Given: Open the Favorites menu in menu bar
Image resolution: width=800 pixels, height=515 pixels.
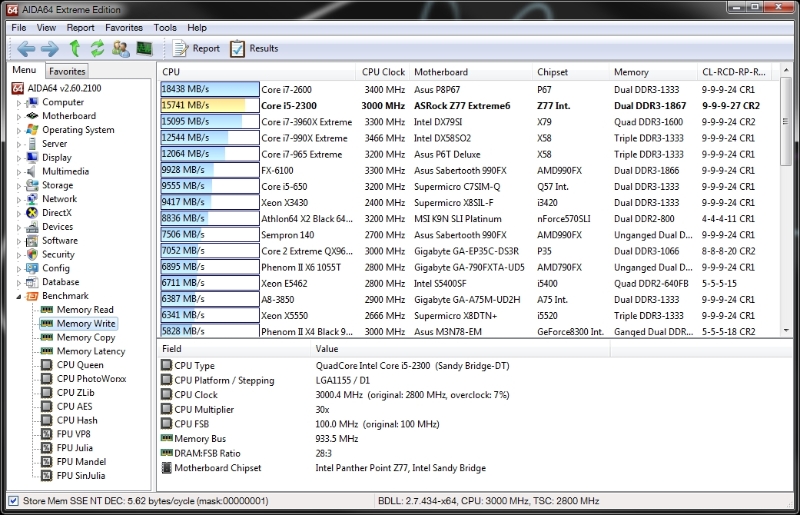Looking at the screenshot, I should pyautogui.click(x=123, y=28).
